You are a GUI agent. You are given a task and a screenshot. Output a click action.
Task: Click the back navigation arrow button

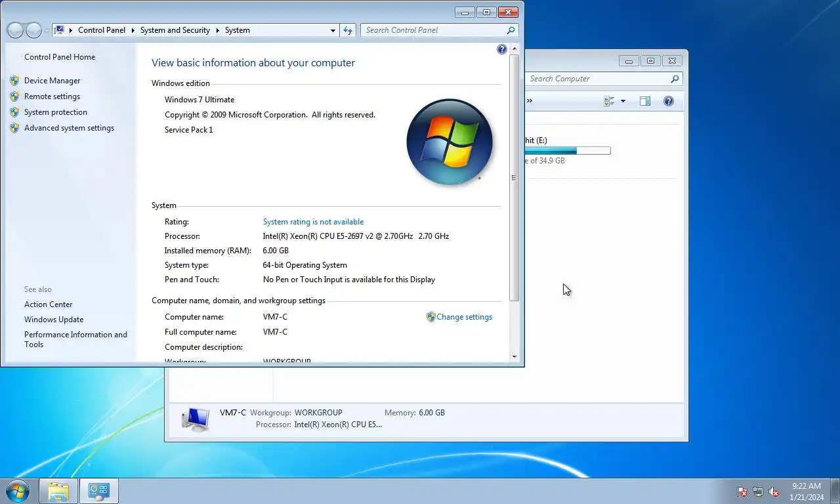coord(15,30)
